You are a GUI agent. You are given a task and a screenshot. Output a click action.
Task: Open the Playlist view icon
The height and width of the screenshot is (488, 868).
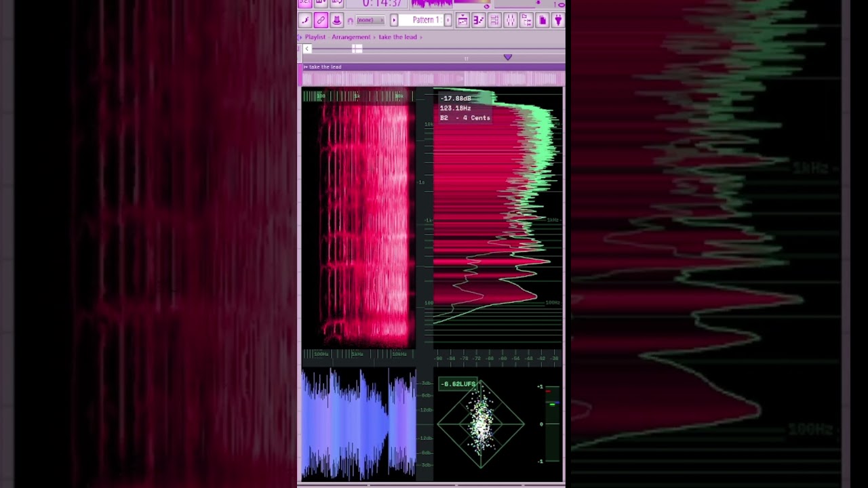(462, 20)
